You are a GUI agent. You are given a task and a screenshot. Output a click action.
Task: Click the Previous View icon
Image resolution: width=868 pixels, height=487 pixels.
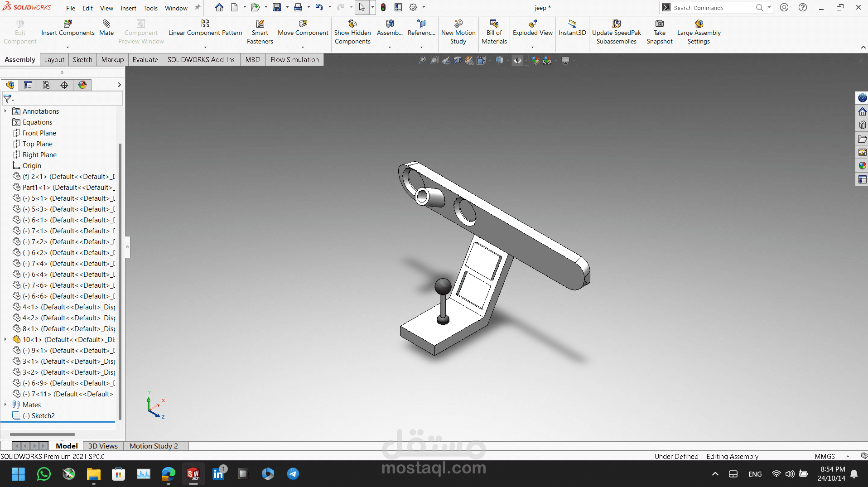coord(446,60)
